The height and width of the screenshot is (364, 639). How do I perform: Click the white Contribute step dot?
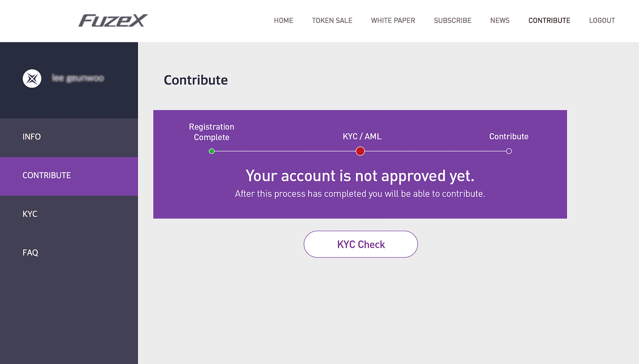point(509,151)
